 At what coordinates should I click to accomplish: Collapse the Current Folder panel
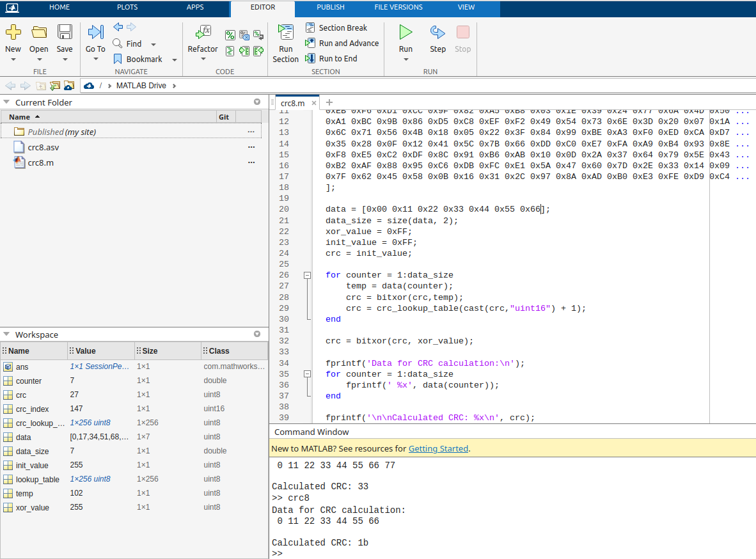[7, 102]
